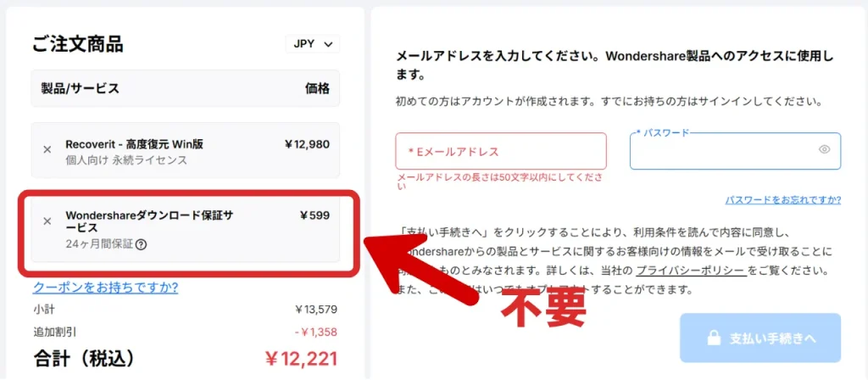Focus the Eメールアドレス input field
This screenshot has height=380, width=868.
pyautogui.click(x=501, y=151)
